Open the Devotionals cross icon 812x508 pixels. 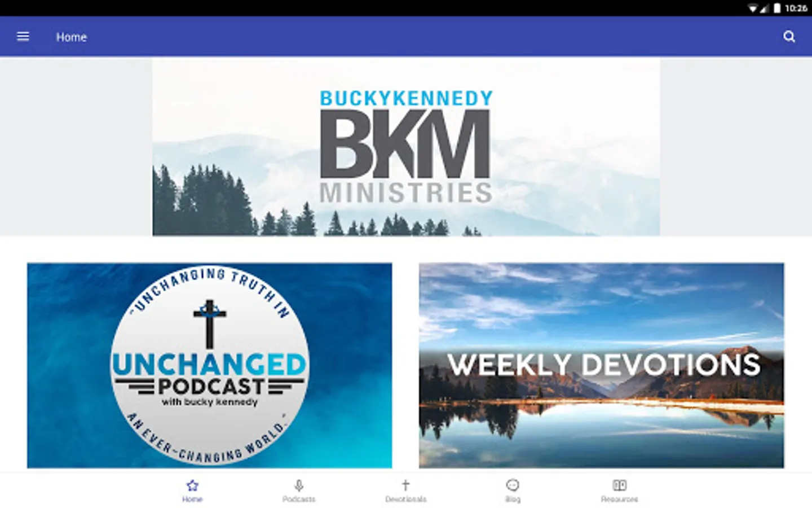405,485
